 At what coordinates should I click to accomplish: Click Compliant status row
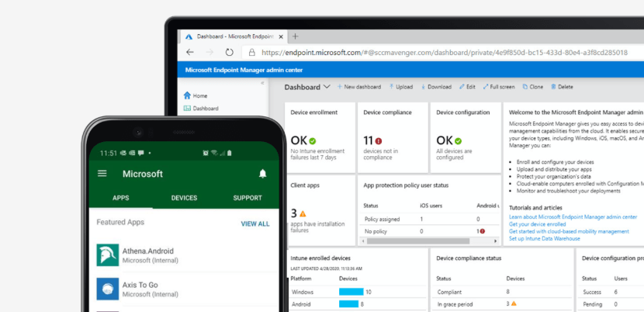click(501, 292)
